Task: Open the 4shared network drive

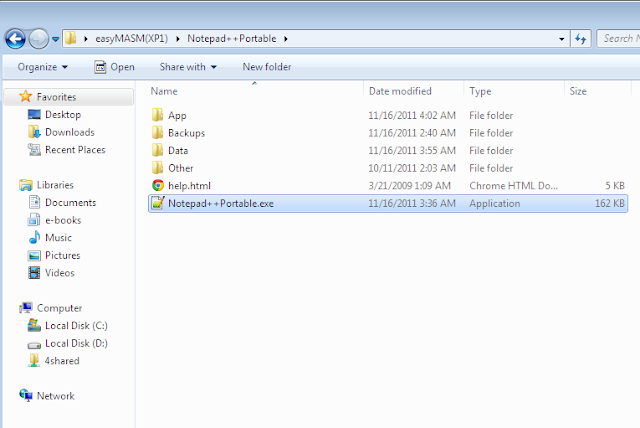Action: click(x=62, y=361)
